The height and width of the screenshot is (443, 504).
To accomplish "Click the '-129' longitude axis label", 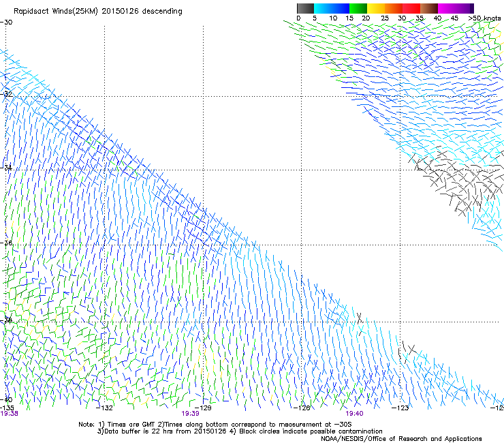I will point(203,408).
